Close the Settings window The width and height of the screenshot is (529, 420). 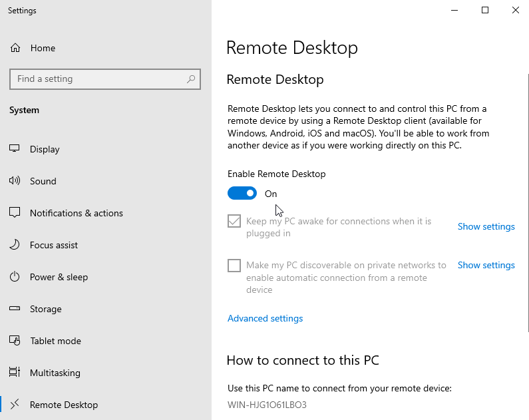515,10
